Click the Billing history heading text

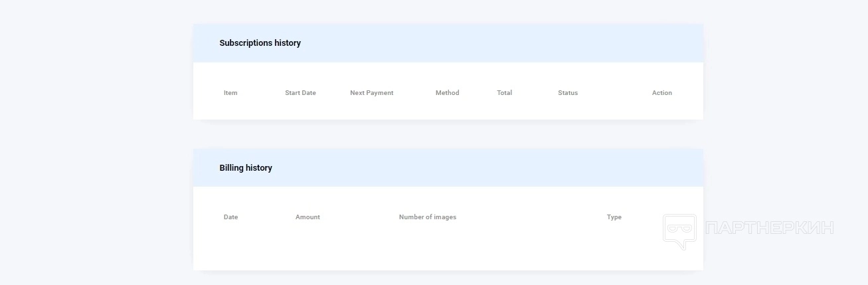[x=246, y=168]
